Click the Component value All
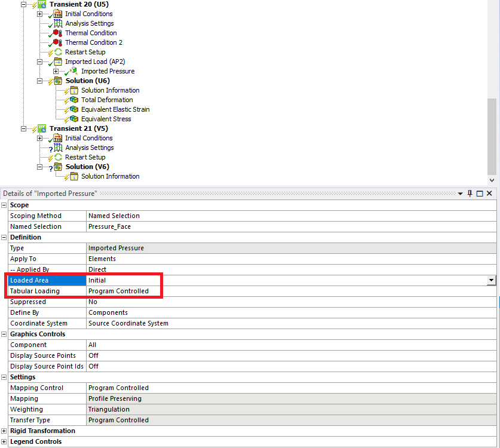The width and height of the screenshot is (500, 448). click(291, 345)
